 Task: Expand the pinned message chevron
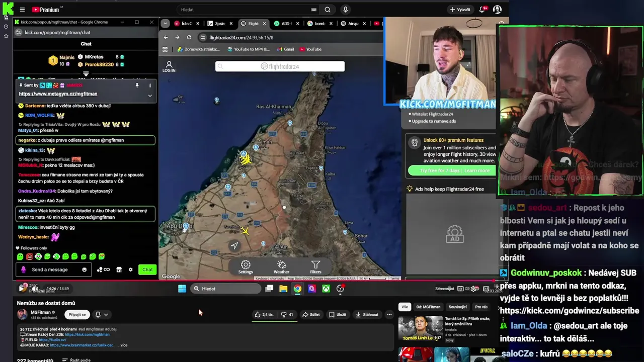click(149, 96)
